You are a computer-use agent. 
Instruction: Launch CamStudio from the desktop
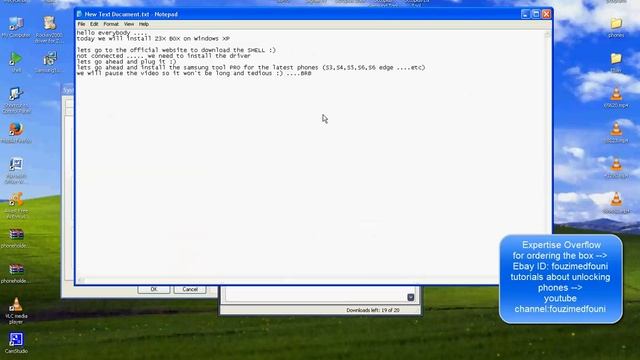(16, 343)
